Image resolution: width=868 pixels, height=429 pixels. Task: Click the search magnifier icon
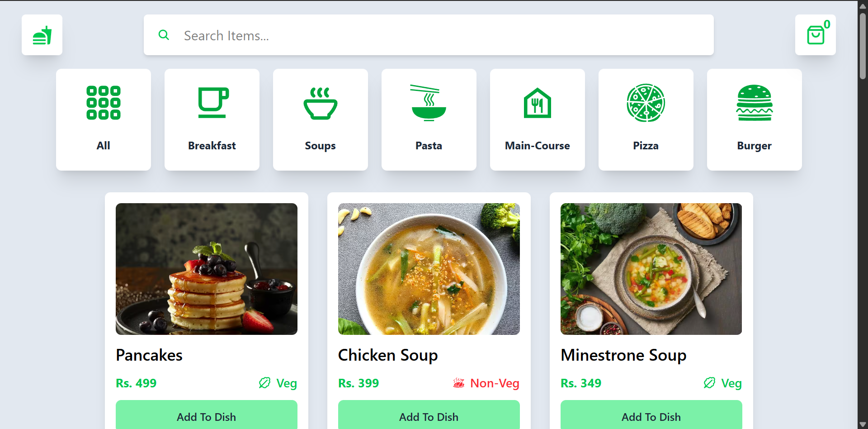click(164, 35)
